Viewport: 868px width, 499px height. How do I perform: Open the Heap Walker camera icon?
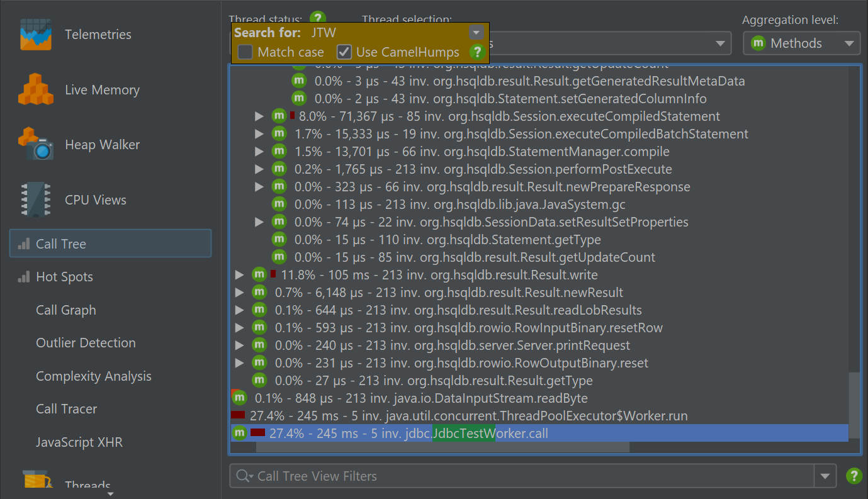[x=35, y=144]
